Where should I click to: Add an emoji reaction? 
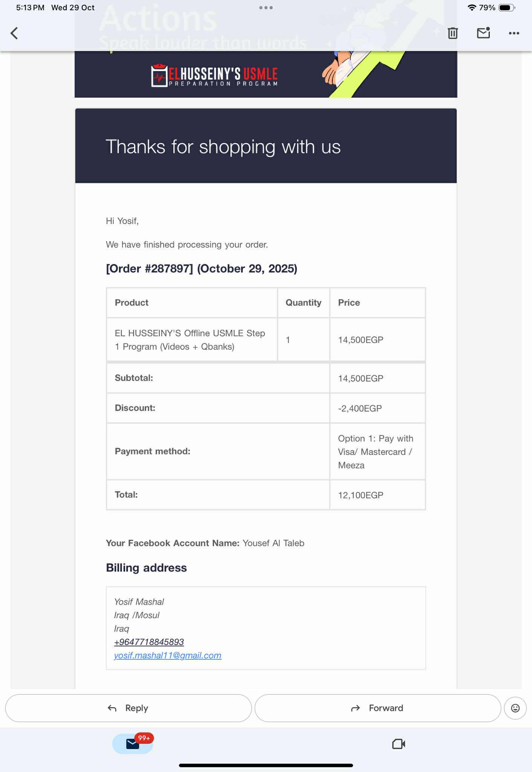pyautogui.click(x=515, y=708)
